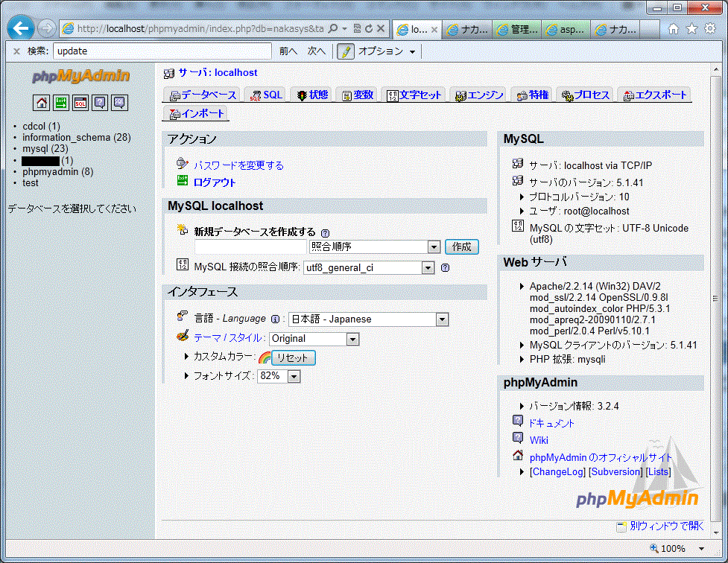Switch to the データベース tab

(x=203, y=95)
